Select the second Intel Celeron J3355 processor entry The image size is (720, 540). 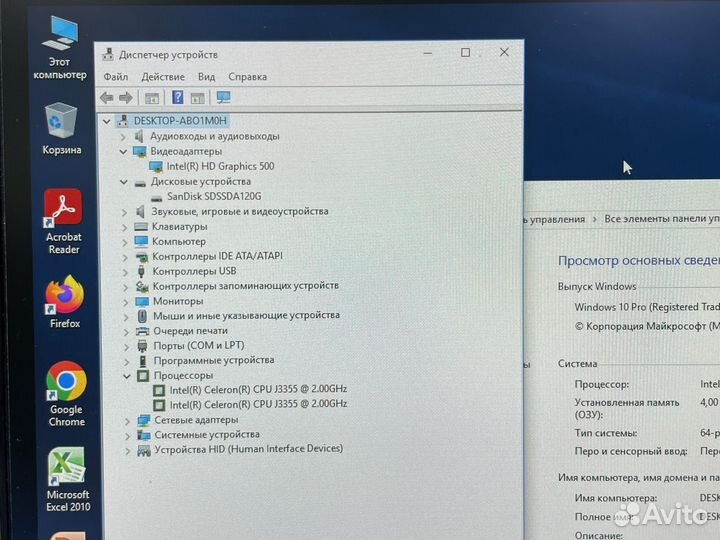point(258,405)
